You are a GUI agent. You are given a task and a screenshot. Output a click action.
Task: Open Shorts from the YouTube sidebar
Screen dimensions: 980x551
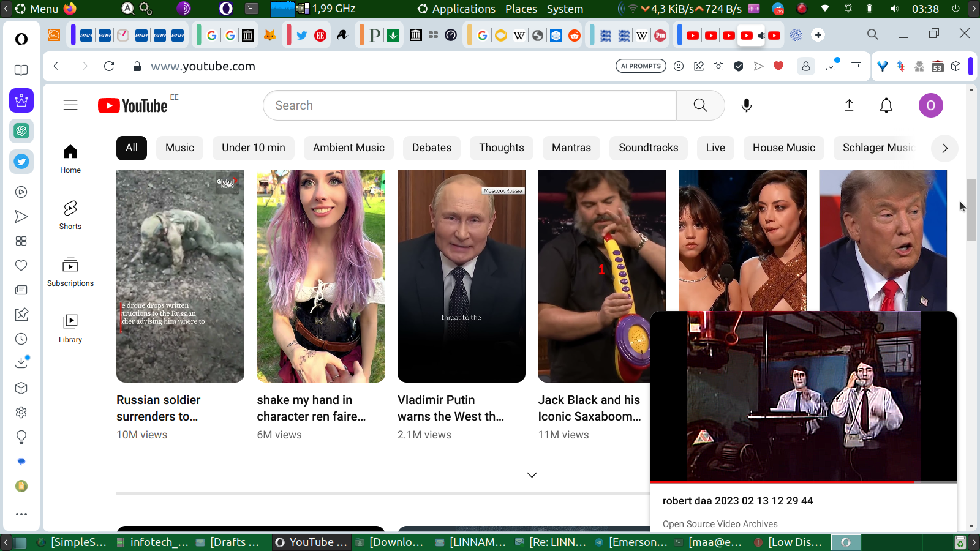click(x=70, y=215)
